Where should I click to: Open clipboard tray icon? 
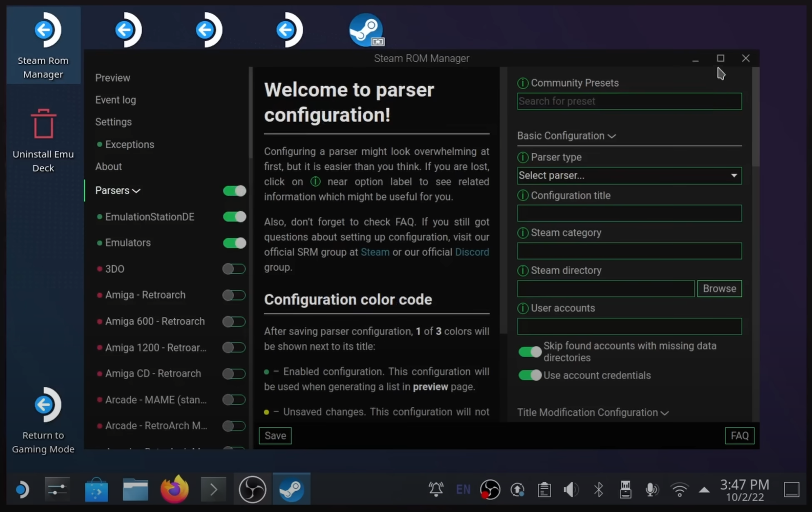(544, 489)
